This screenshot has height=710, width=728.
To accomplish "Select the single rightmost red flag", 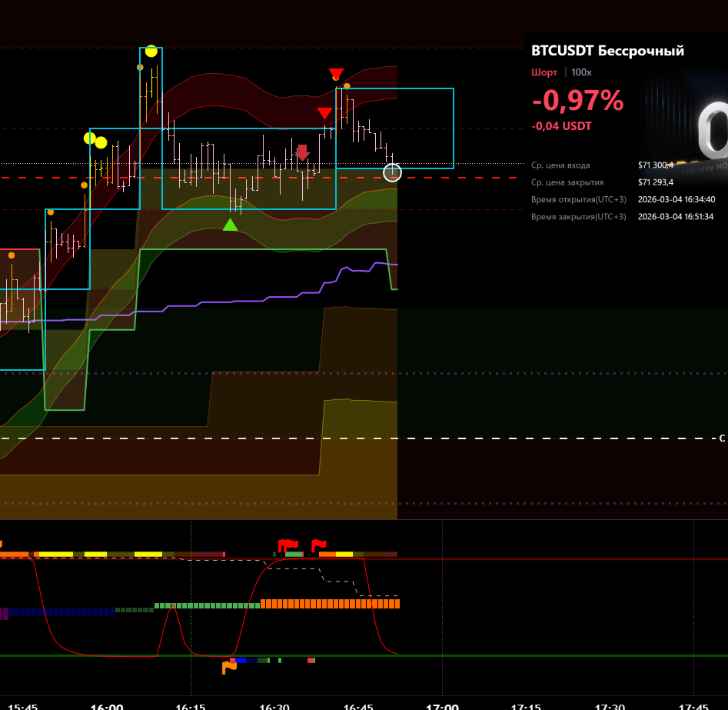I will point(318,545).
